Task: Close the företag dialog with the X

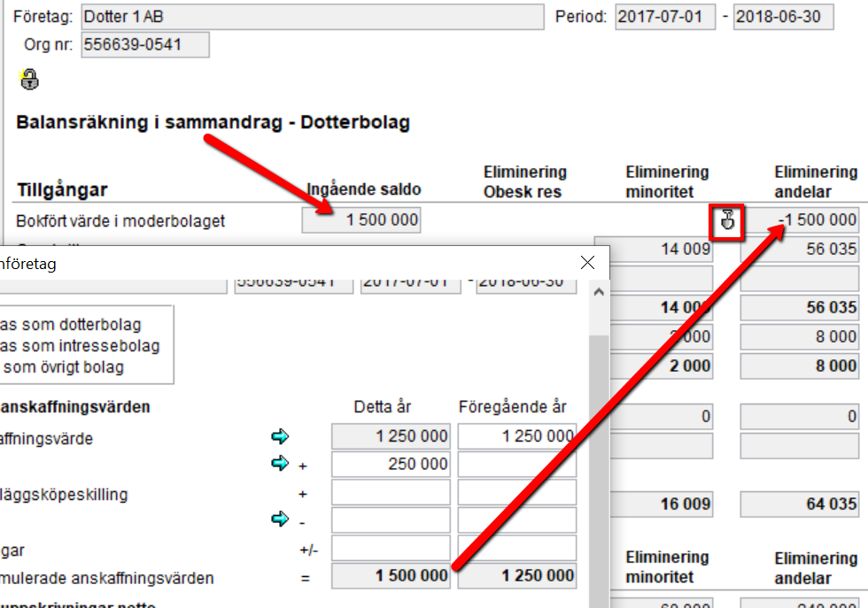Action: (587, 263)
